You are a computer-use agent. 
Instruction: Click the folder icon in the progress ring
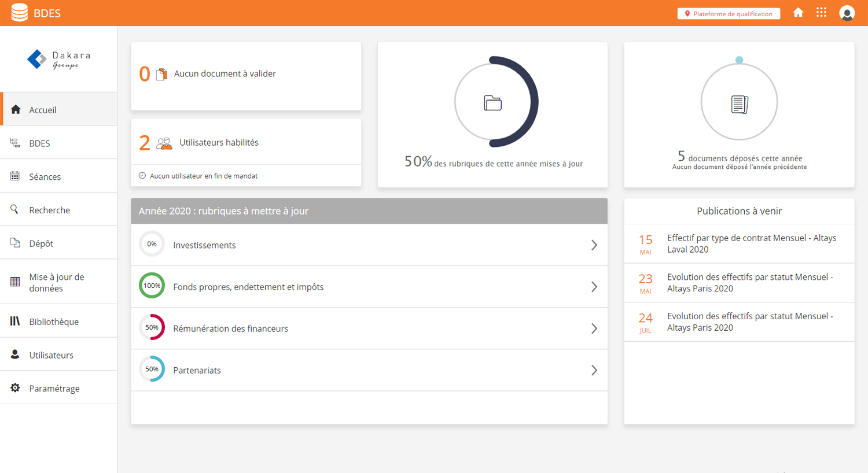click(493, 103)
